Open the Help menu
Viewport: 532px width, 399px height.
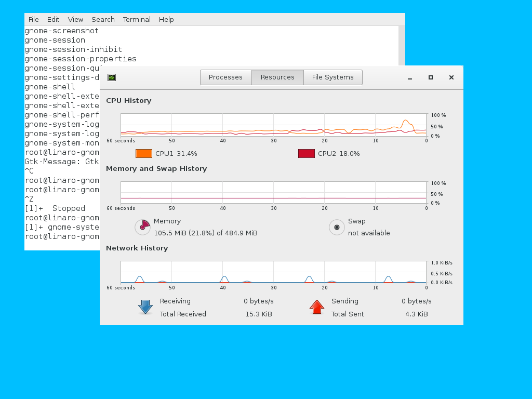166,19
